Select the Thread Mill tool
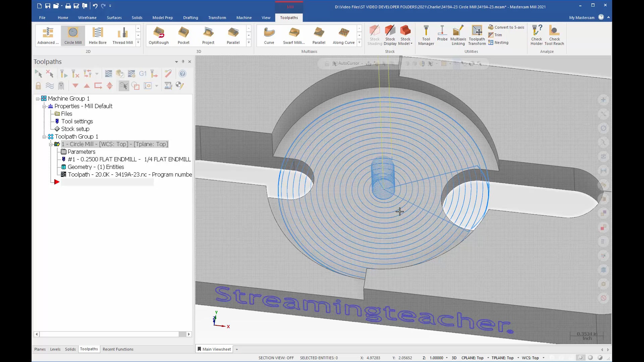The image size is (644, 362). pyautogui.click(x=123, y=35)
